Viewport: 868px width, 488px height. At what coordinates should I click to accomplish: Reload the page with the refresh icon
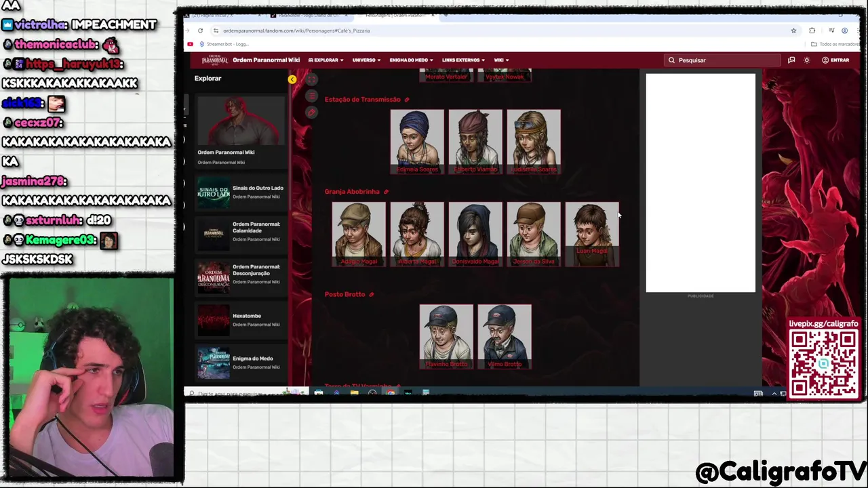[200, 30]
